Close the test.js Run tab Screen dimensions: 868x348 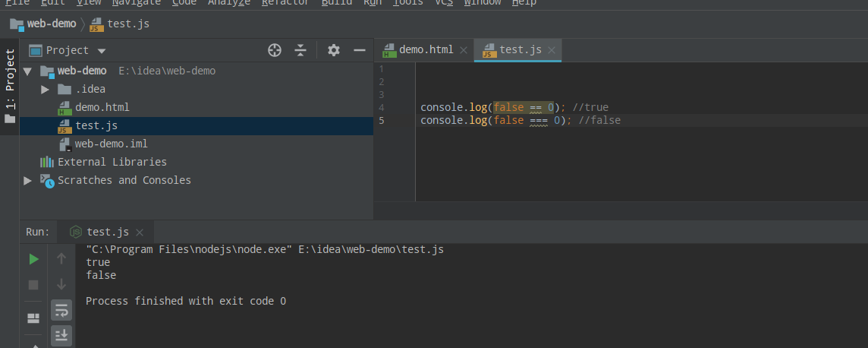click(x=140, y=233)
